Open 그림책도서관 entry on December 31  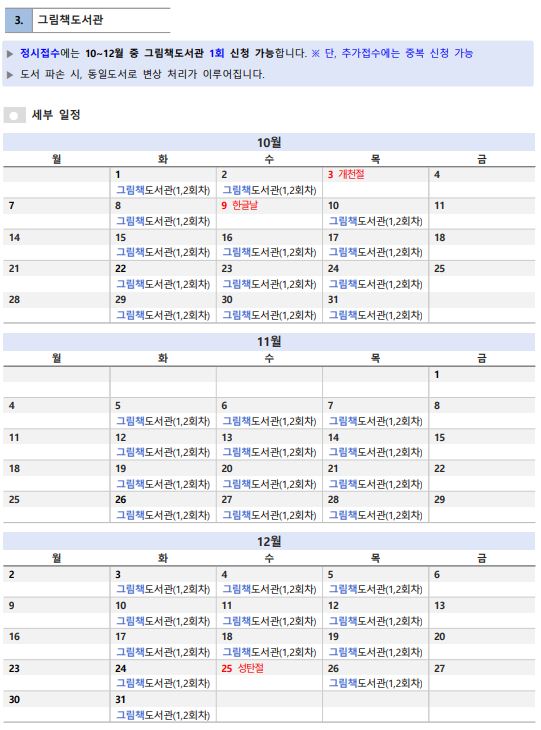click(x=163, y=715)
